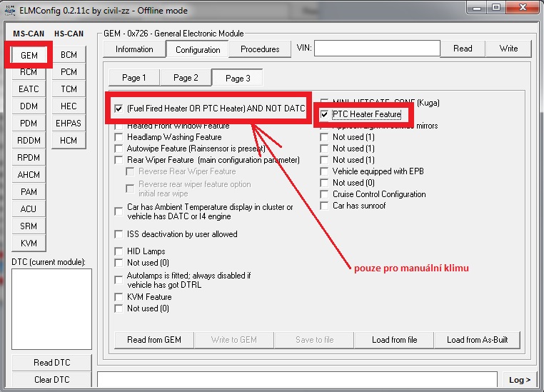
Task: Select the GEM module button
Action: (29, 55)
